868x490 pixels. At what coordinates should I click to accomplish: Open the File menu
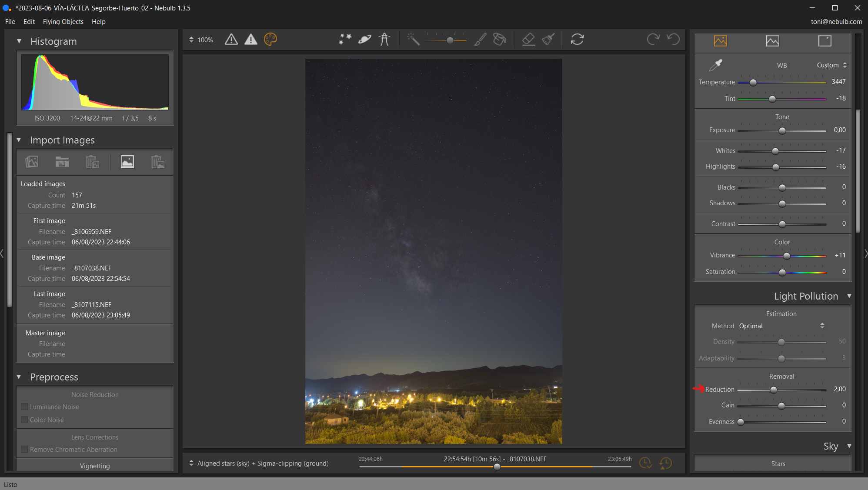pos(10,21)
